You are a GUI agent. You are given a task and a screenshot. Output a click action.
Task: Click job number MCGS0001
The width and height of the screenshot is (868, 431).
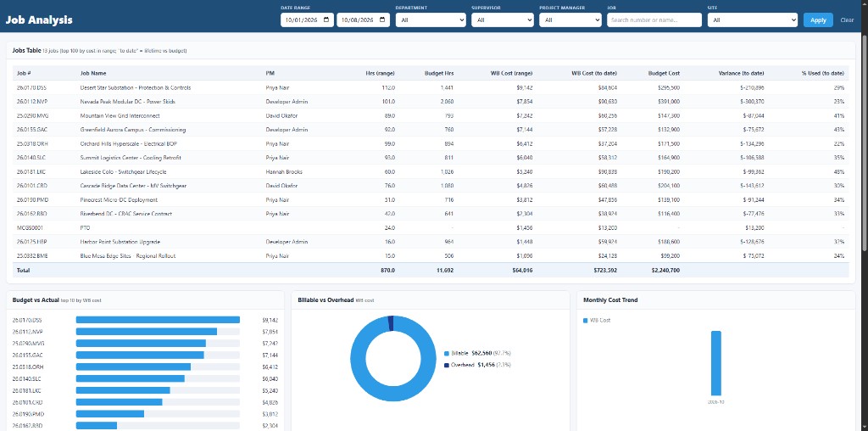[30, 227]
